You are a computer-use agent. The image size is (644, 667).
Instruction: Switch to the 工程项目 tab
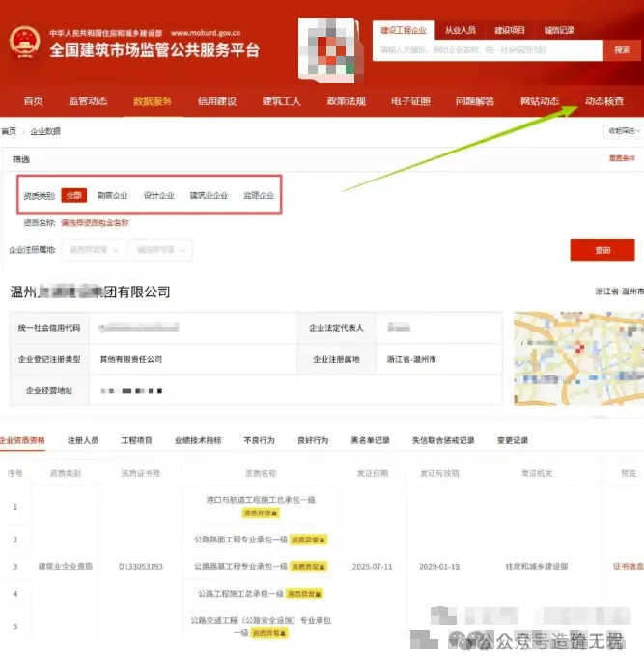click(x=136, y=440)
